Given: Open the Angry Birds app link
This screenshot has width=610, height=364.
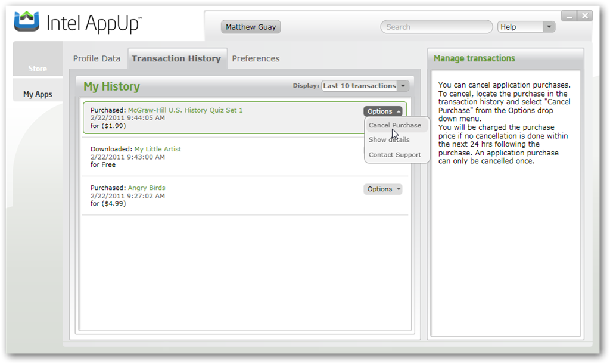Looking at the screenshot, I should click(147, 188).
